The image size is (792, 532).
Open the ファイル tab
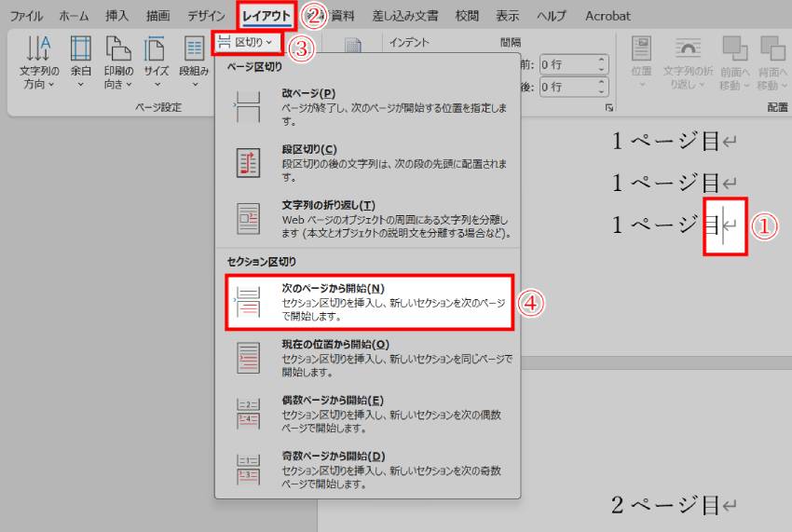point(26,16)
